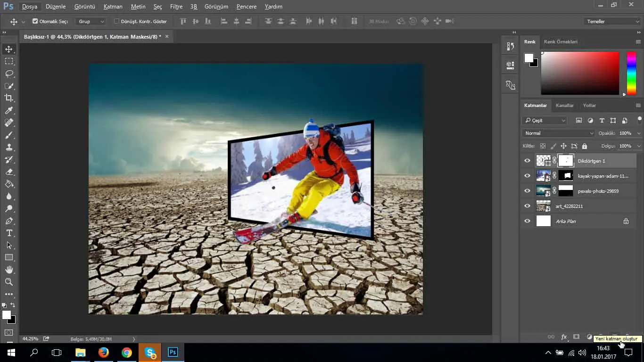Hide the art_42282211 layer
Image resolution: width=644 pixels, height=362 pixels.
click(527, 206)
